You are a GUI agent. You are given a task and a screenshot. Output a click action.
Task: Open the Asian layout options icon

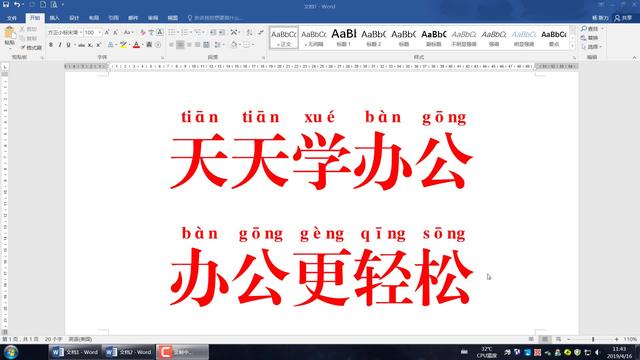233,32
